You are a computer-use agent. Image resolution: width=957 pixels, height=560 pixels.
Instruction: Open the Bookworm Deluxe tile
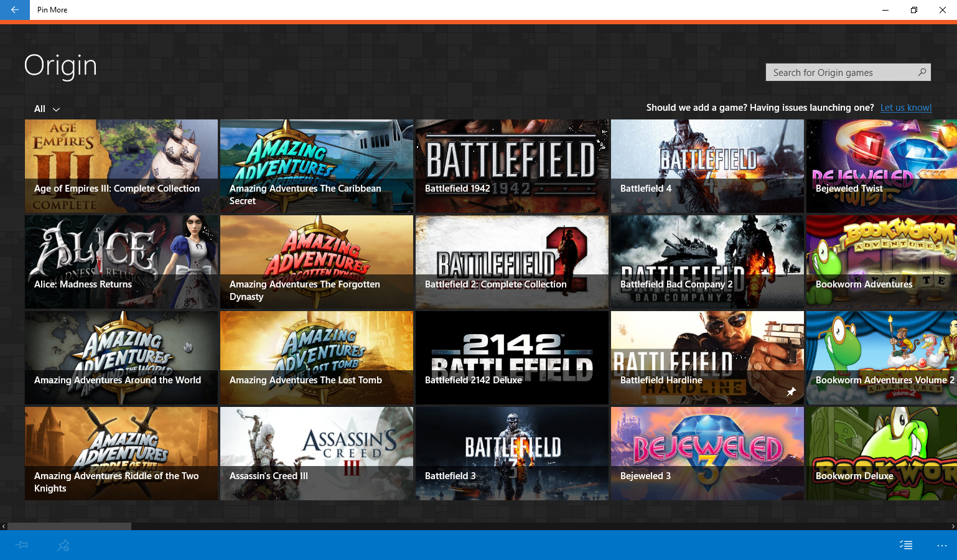tap(881, 454)
